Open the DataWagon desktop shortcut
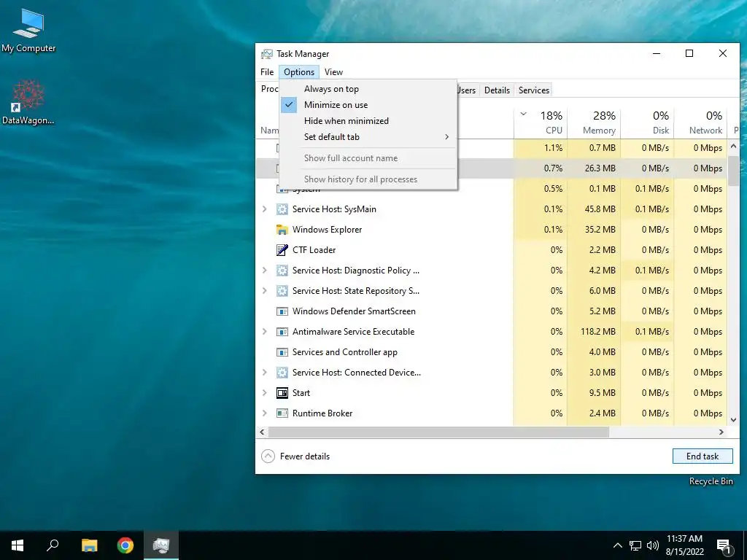This screenshot has height=560, width=747. tap(28, 102)
